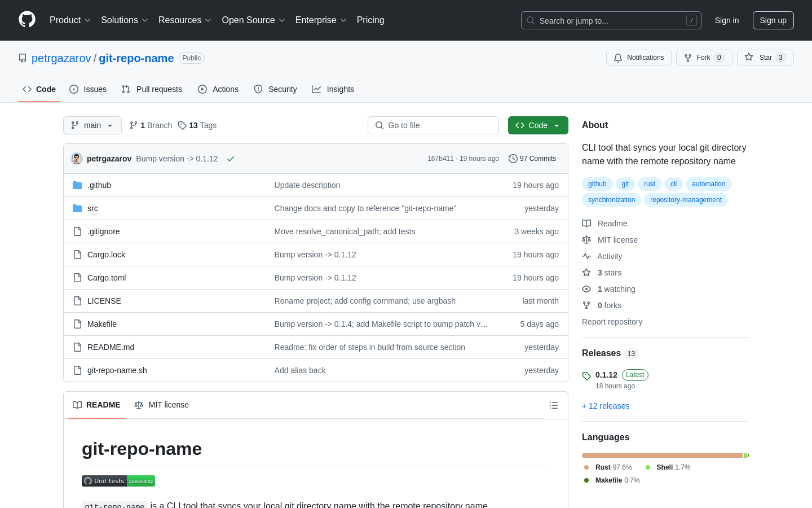Click the eye icon beside 1 watching
812x508 pixels.
(586, 289)
